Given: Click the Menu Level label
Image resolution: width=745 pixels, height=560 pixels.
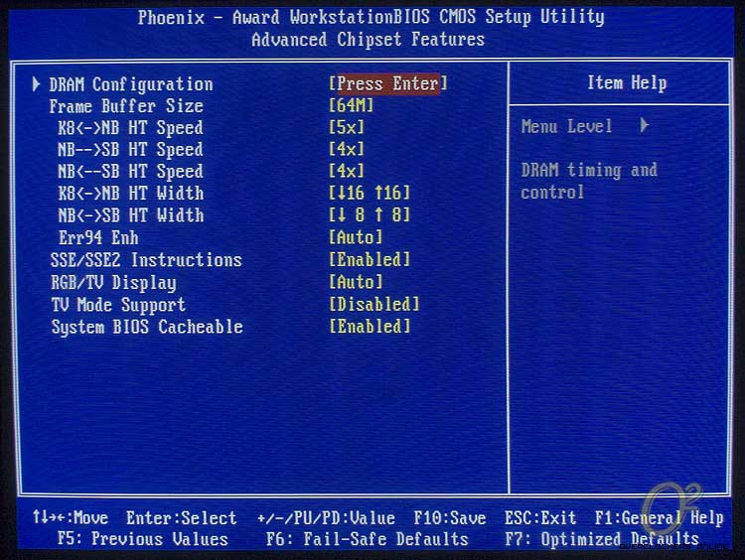Looking at the screenshot, I should point(566,126).
